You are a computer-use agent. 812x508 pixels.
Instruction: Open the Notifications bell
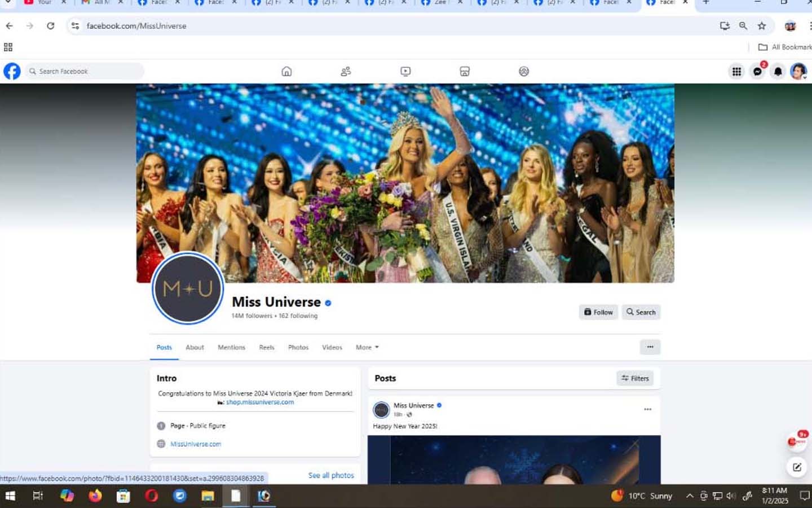[x=778, y=71]
